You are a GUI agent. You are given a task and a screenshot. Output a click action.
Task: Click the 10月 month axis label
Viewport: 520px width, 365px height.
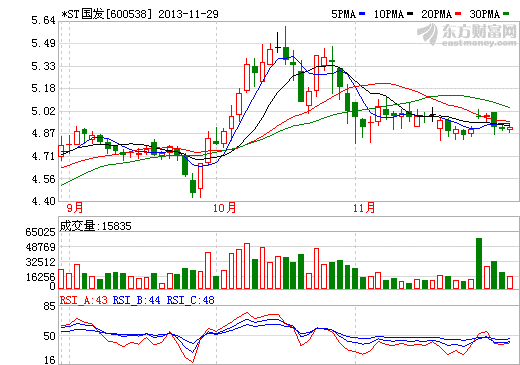click(x=224, y=208)
